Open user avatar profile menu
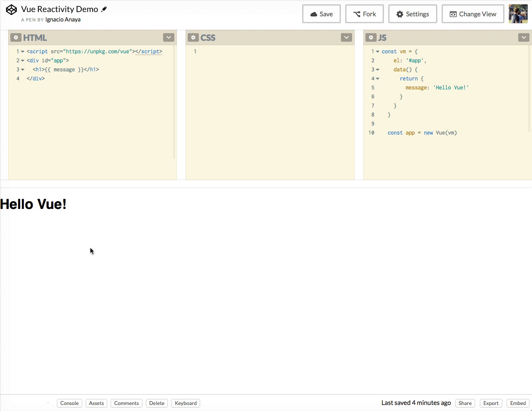532x411 pixels. (x=518, y=14)
